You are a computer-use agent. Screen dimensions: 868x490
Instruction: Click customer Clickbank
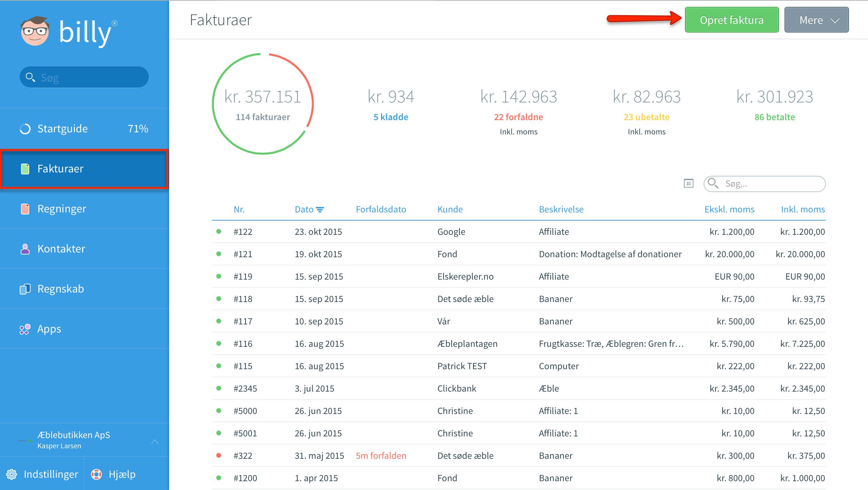coord(457,389)
